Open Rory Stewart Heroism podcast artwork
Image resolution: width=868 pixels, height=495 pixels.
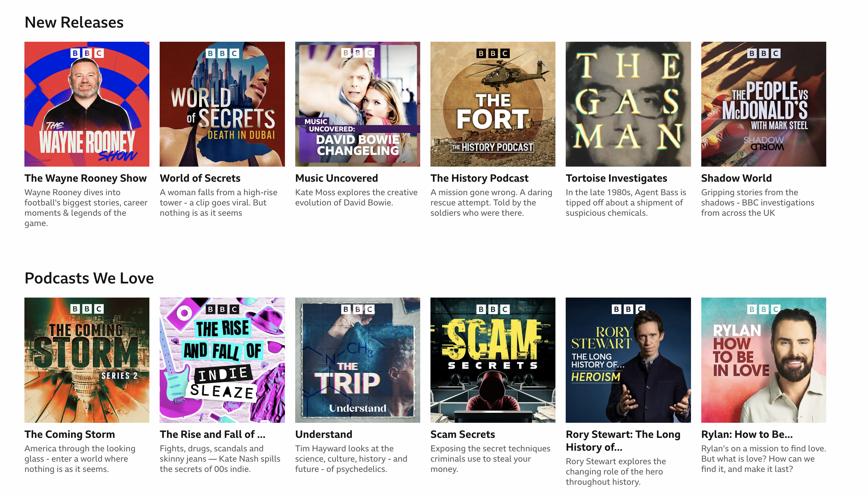[x=628, y=360]
